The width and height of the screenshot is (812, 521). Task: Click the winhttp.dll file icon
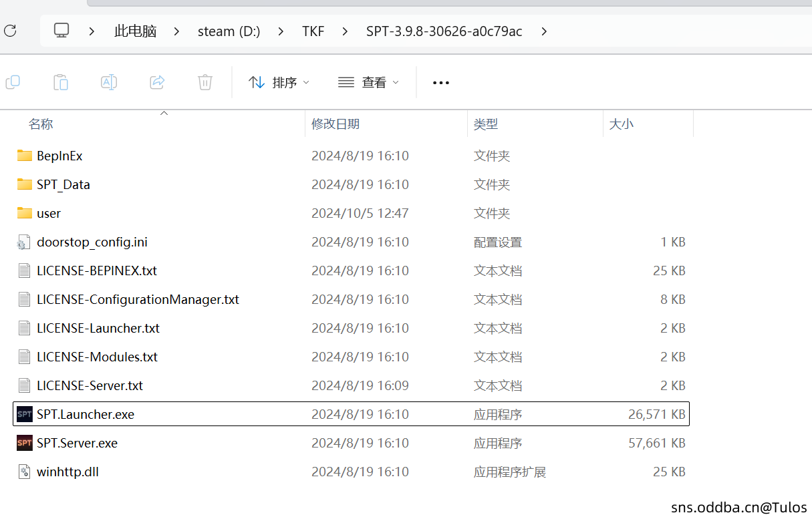pyautogui.click(x=24, y=472)
